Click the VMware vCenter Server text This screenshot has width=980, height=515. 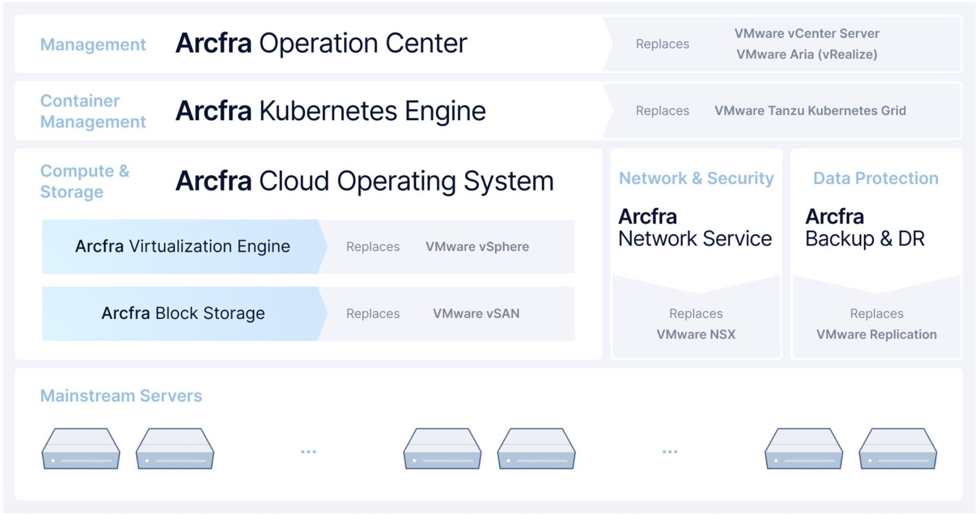tap(807, 33)
